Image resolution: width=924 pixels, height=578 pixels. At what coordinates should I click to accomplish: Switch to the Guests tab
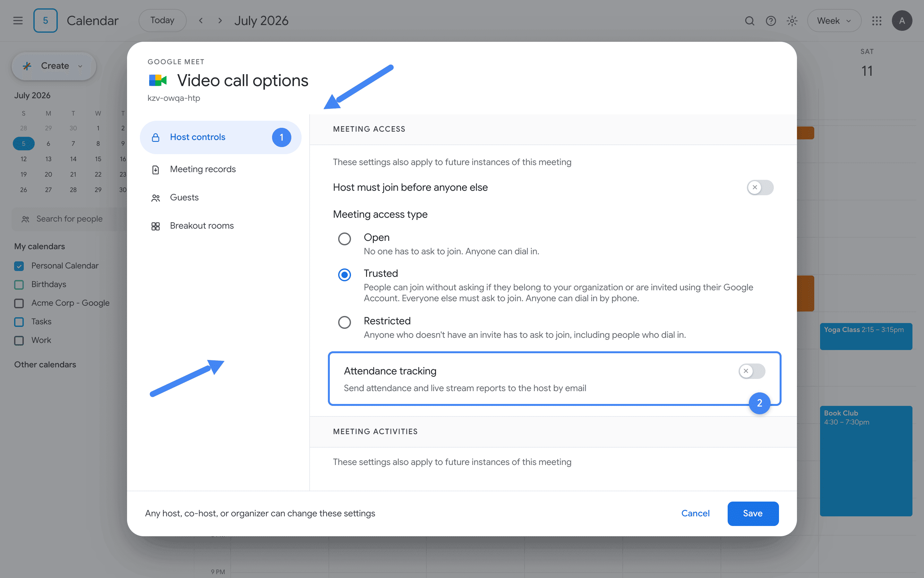[x=220, y=197]
